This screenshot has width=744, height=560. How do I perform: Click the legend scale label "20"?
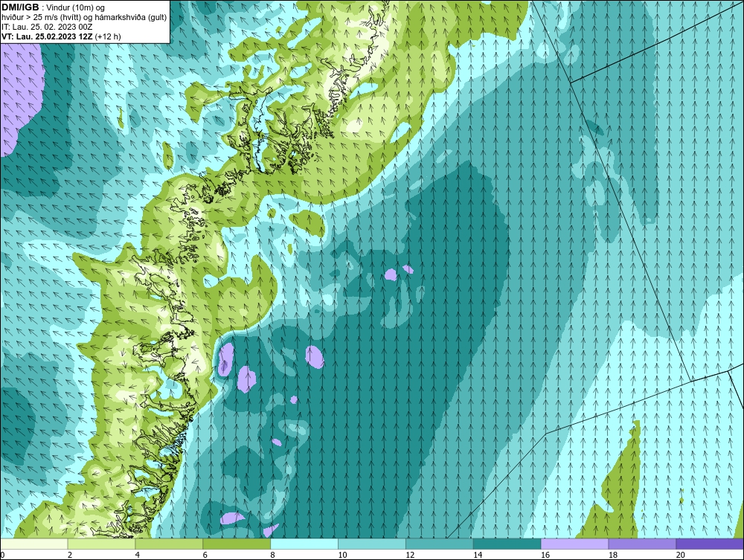point(681,555)
